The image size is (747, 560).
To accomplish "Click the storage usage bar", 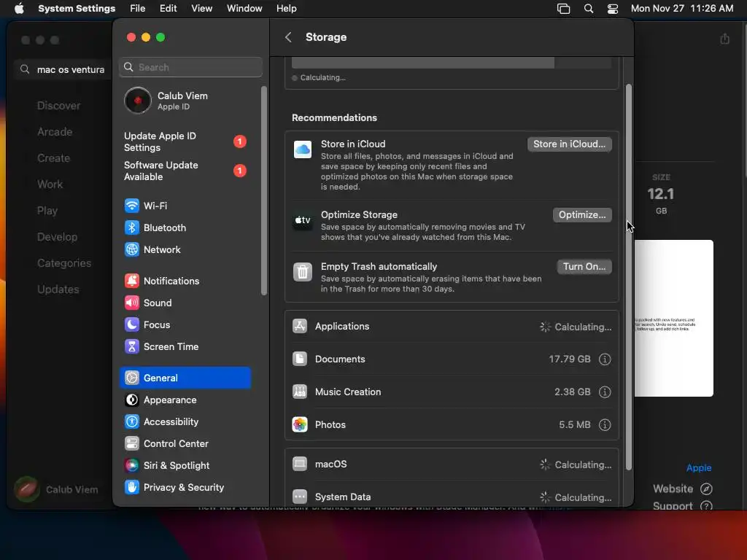I will (x=451, y=63).
